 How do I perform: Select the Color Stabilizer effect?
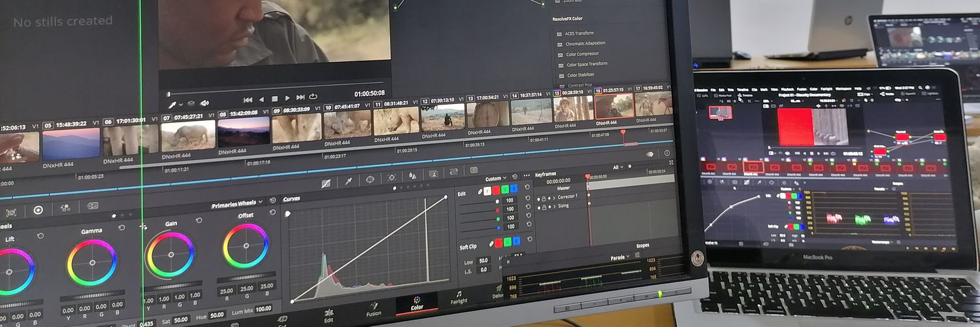[x=580, y=75]
